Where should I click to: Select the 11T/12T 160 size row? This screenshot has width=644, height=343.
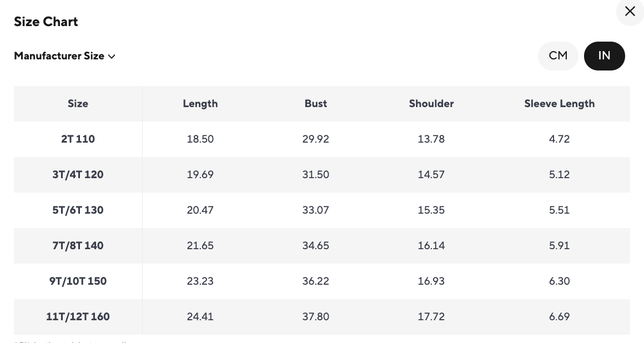[x=78, y=317]
